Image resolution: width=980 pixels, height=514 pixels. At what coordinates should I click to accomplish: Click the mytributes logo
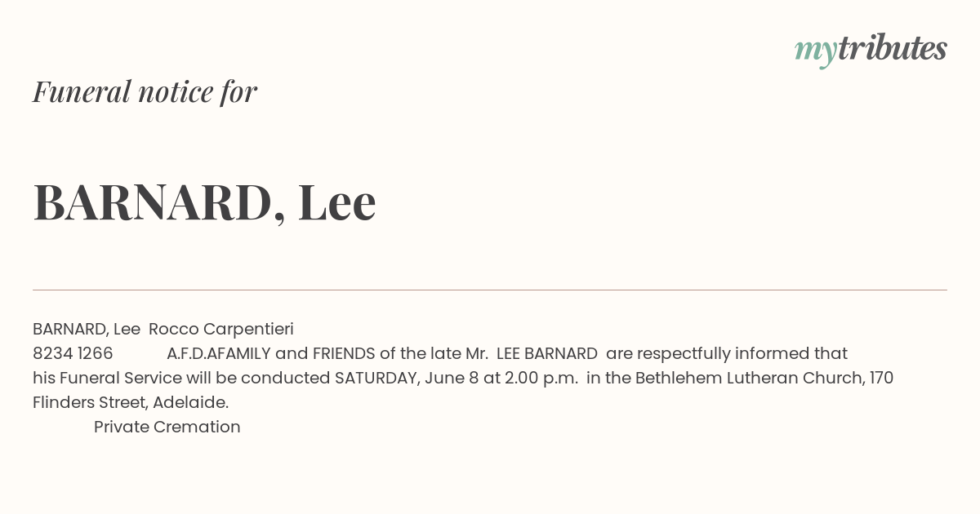(x=871, y=51)
